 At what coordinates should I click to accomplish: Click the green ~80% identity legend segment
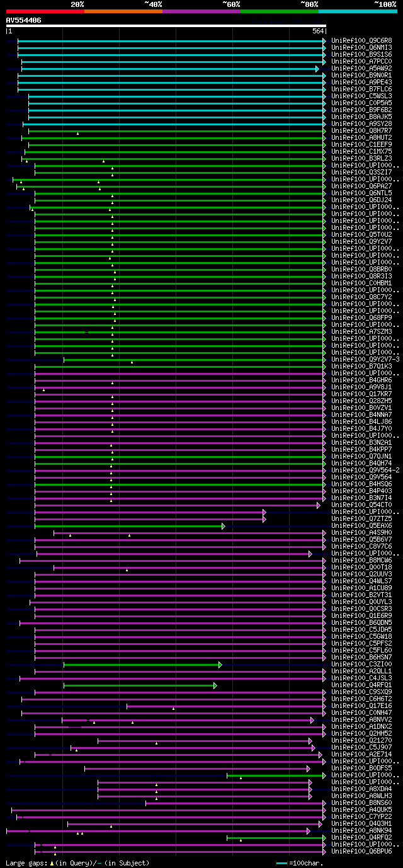[x=280, y=11]
